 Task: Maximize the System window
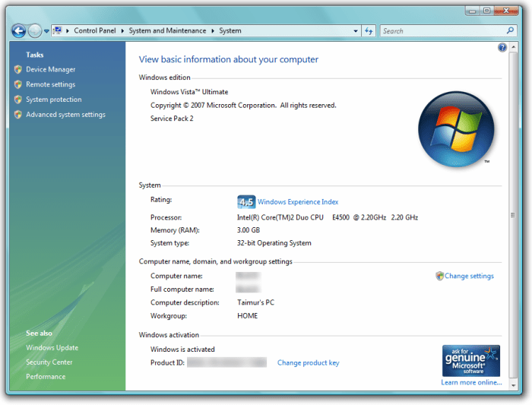(486, 11)
